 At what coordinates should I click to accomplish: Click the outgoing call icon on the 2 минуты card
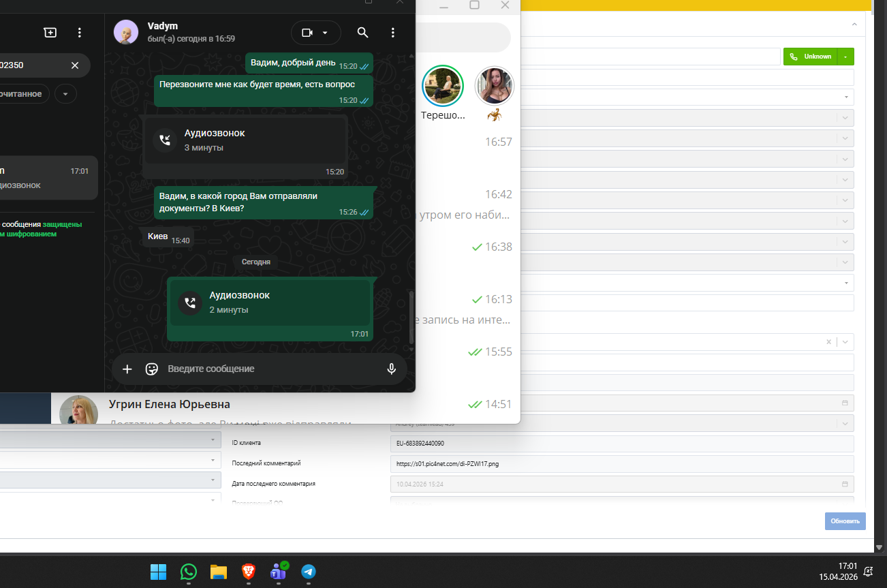pos(190,303)
